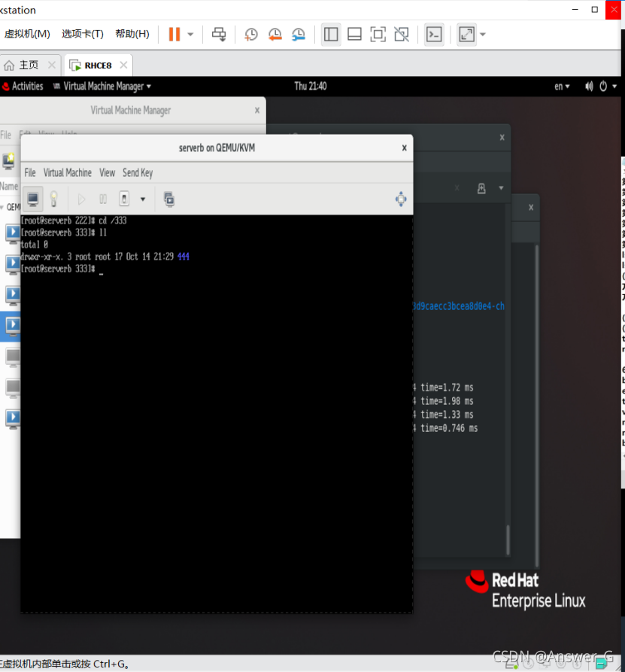Click 'time=0.746 ms' ping output

tap(449, 428)
